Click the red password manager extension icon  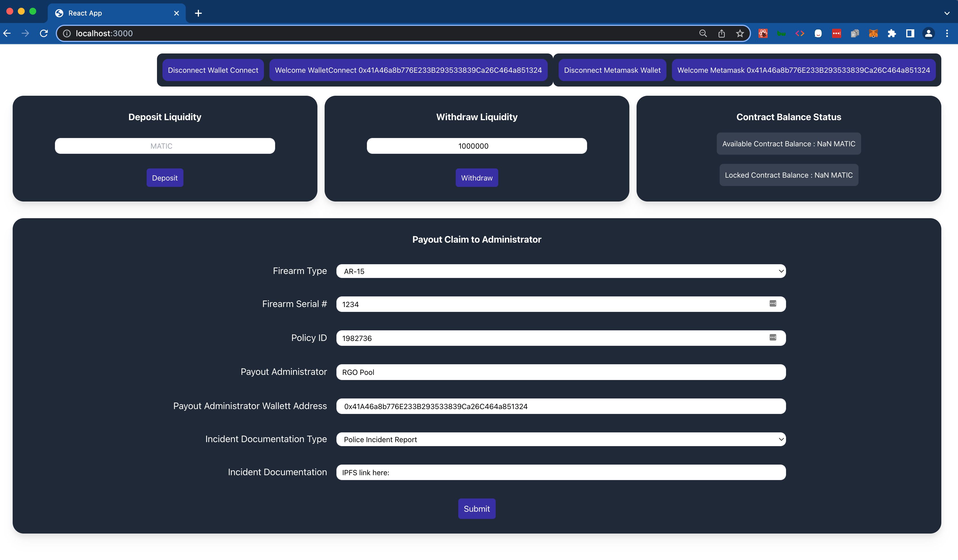(836, 33)
